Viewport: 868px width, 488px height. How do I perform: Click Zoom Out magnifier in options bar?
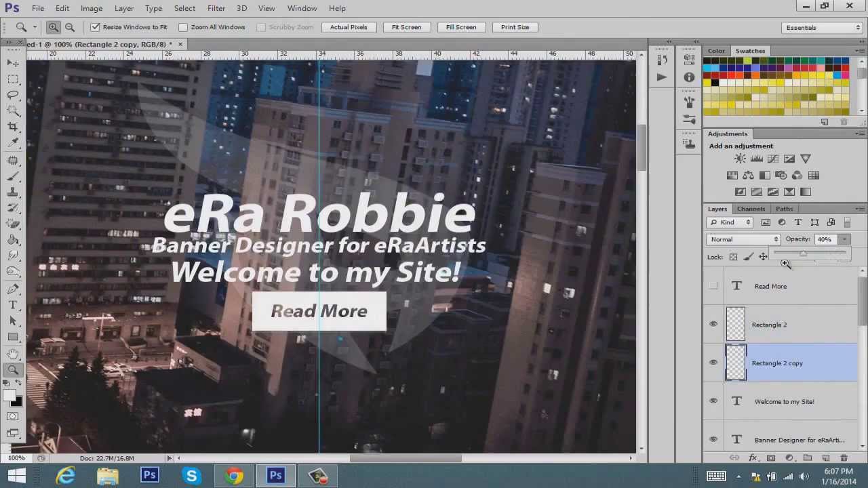(69, 27)
